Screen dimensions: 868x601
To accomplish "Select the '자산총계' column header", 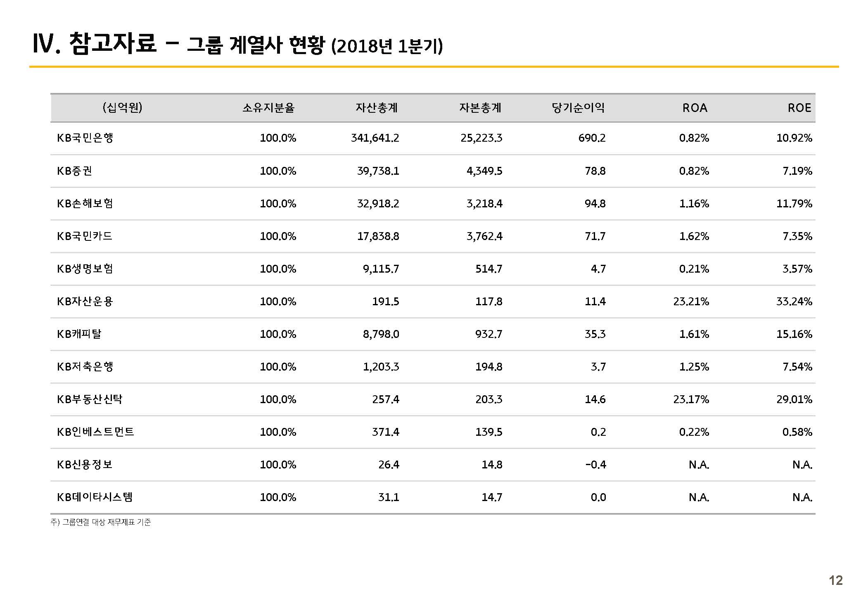I will point(377,108).
